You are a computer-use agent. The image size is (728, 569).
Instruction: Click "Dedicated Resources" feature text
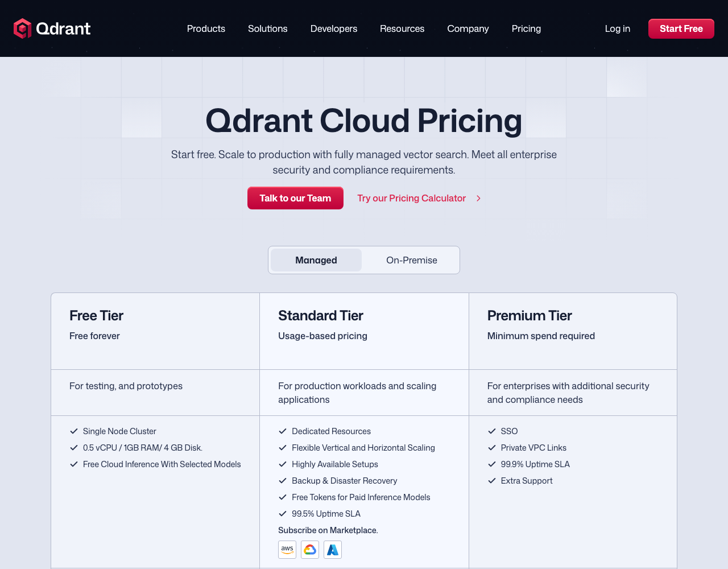[331, 431]
